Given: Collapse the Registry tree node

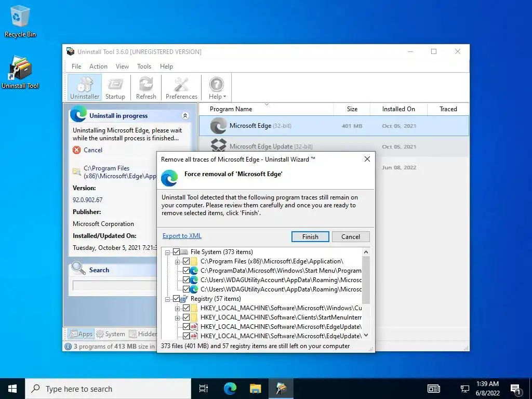Looking at the screenshot, I should point(167,299).
